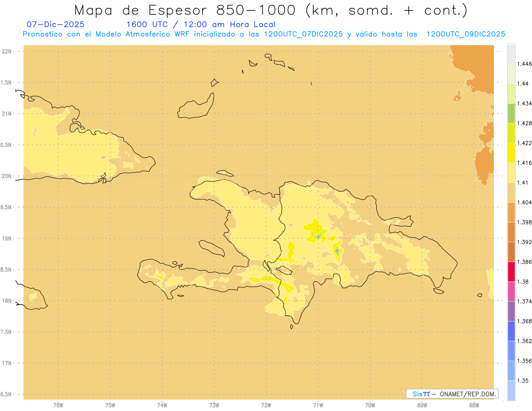Click the 1.35 label at legend bottom
Viewport: 532px width, 411px height.
tap(523, 380)
